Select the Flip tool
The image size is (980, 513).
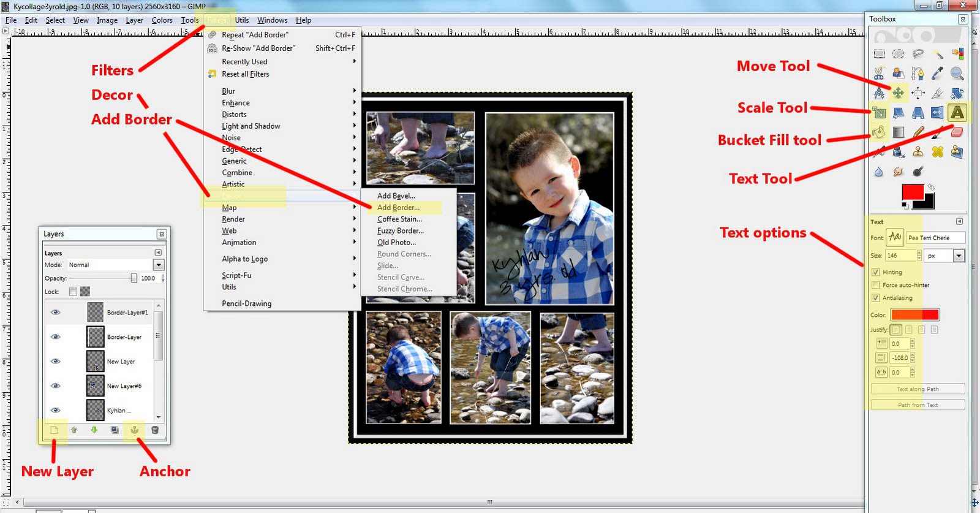coord(938,113)
